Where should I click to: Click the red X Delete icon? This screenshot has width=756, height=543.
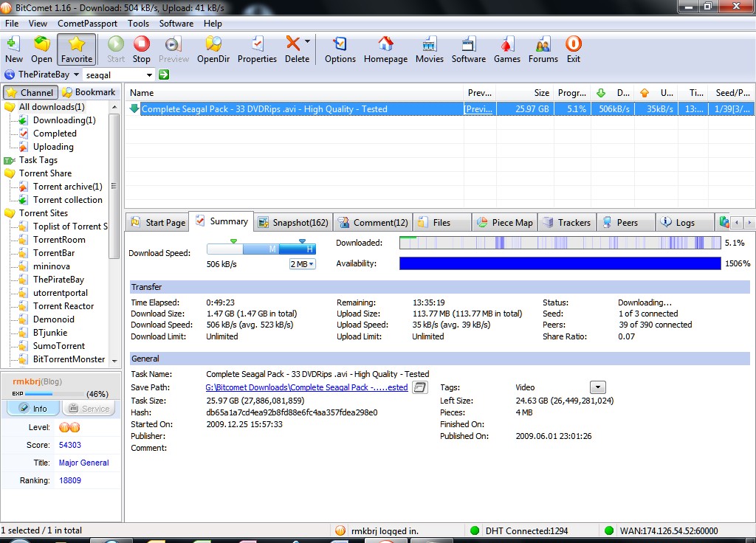point(293,44)
